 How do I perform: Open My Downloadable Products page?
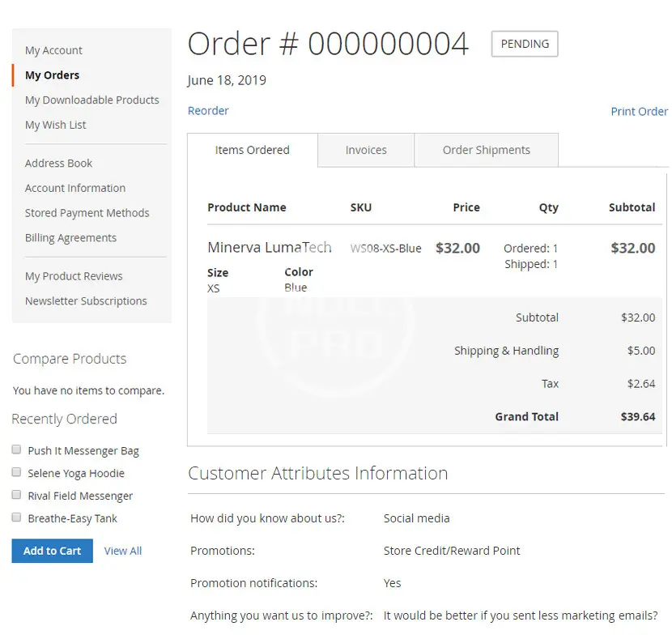[91, 100]
